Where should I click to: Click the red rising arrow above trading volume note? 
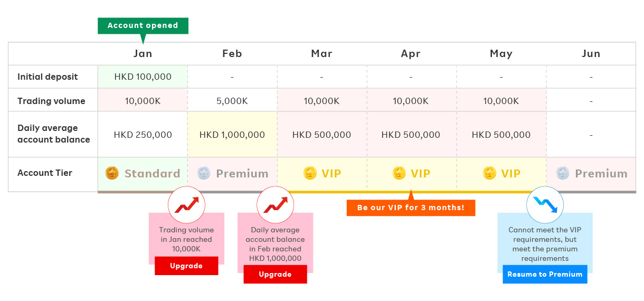(x=186, y=204)
